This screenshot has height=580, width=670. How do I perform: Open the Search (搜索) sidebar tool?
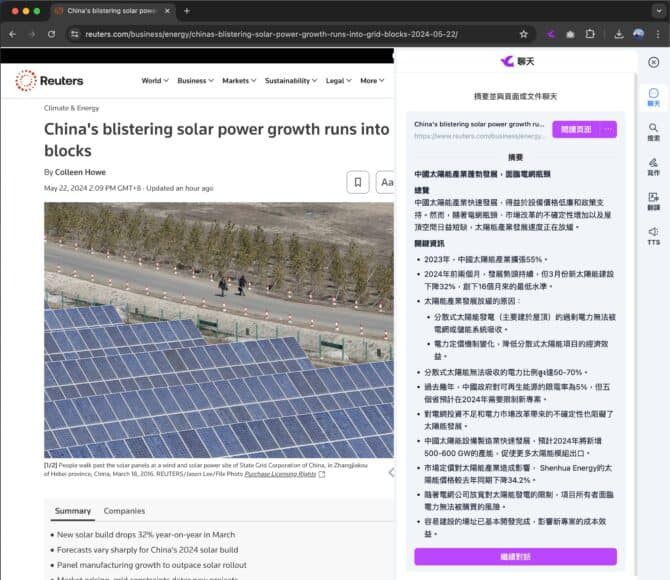click(653, 131)
